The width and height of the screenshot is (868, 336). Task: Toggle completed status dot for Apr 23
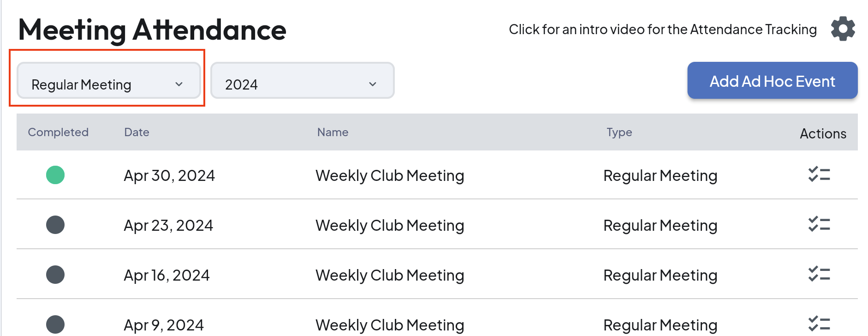coord(55,225)
